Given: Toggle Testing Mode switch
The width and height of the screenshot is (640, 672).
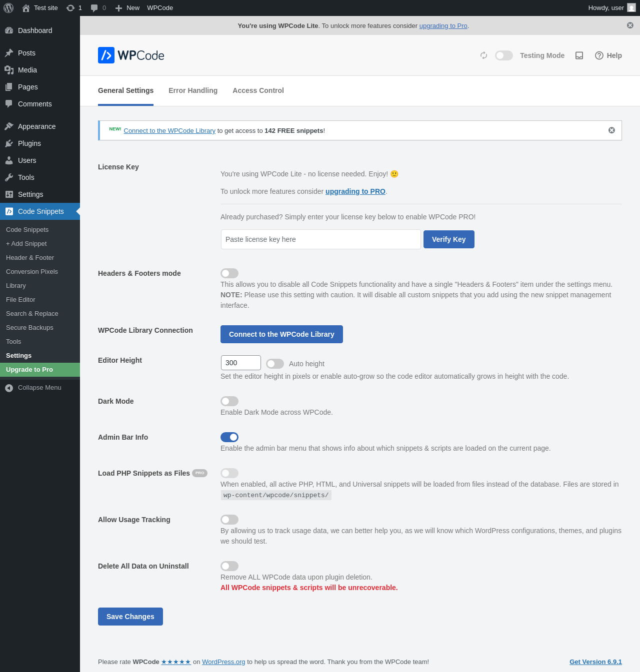Looking at the screenshot, I should (x=503, y=55).
